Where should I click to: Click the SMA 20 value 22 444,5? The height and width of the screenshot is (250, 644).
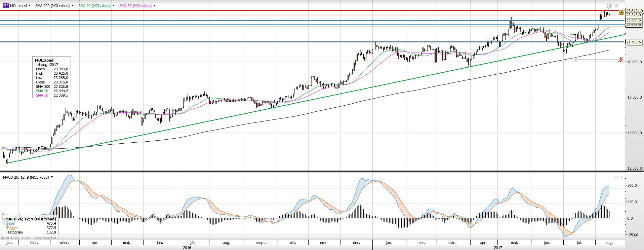point(61,91)
